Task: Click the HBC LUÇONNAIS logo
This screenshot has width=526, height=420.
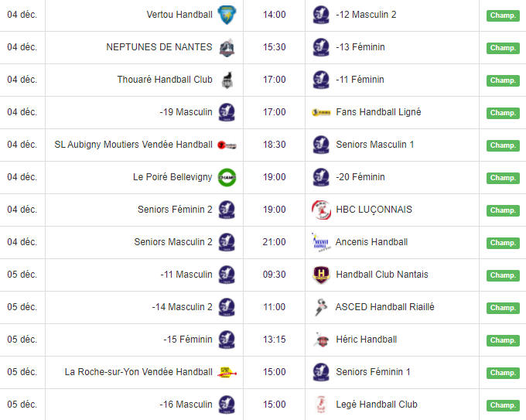Action: tap(321, 210)
